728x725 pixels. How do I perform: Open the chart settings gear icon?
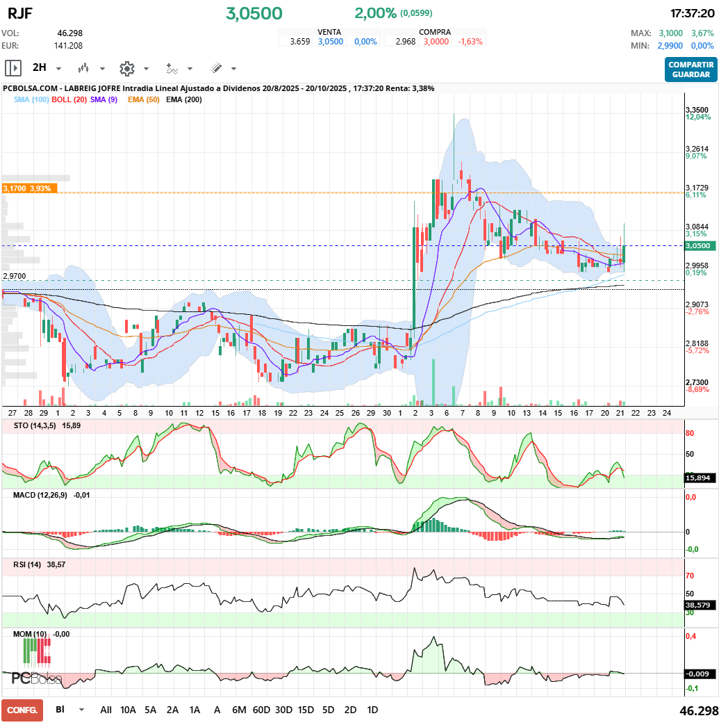coord(126,68)
